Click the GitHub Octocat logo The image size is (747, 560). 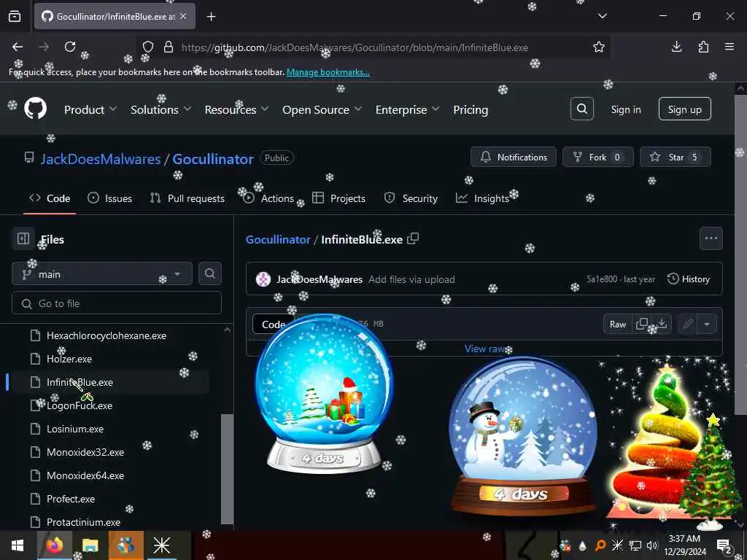pos(35,109)
